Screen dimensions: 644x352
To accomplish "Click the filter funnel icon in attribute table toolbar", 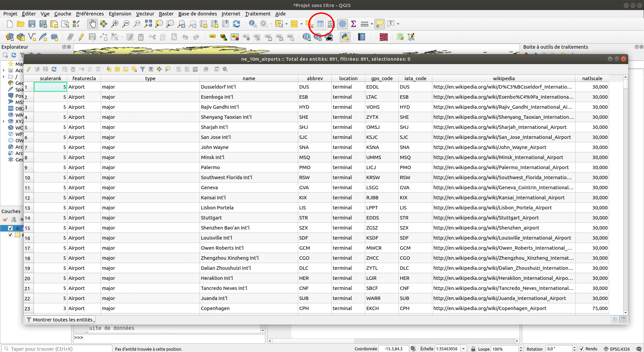I will coord(143,69).
